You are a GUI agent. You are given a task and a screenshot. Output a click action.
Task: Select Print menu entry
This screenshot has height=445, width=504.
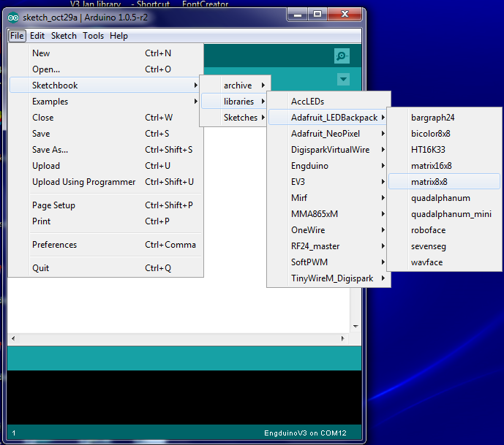(x=106, y=221)
